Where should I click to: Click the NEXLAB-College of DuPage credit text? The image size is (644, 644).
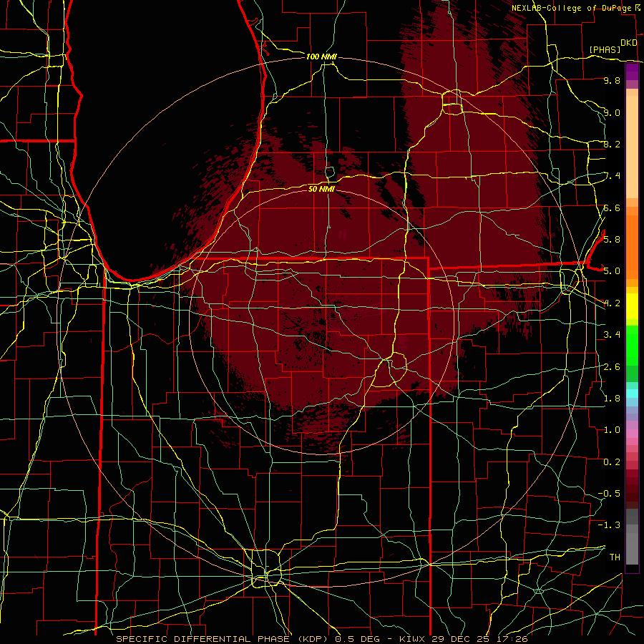pyautogui.click(x=572, y=8)
